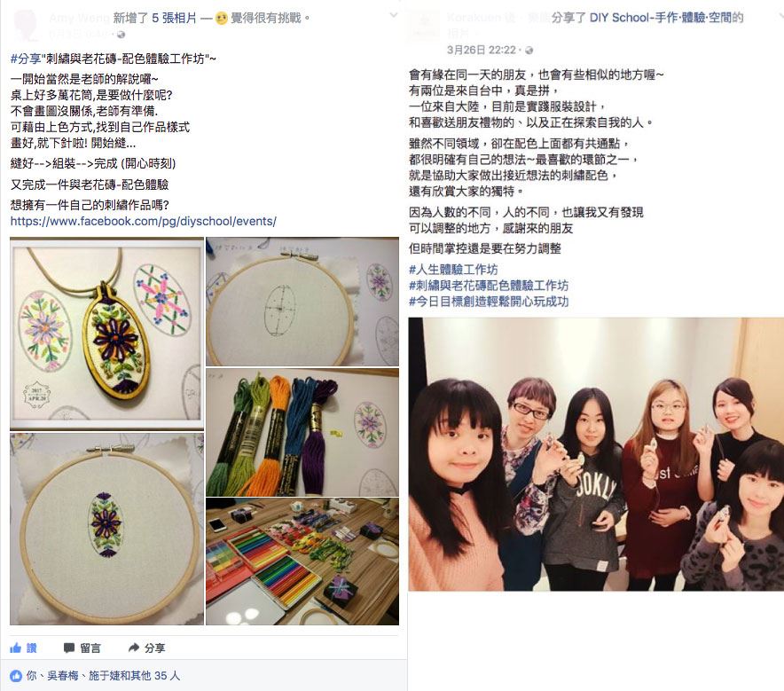Open the left post options chevron
784x691 pixels.
[x=394, y=15]
